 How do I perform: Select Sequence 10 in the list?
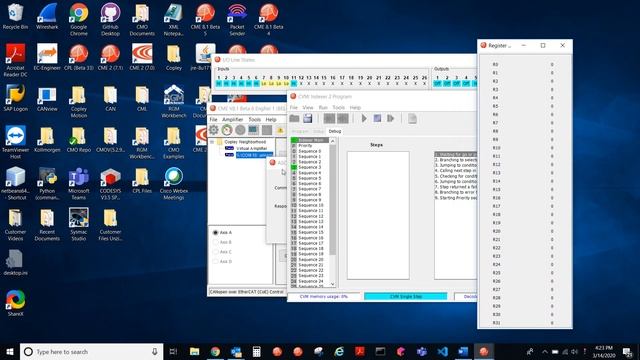click(310, 205)
